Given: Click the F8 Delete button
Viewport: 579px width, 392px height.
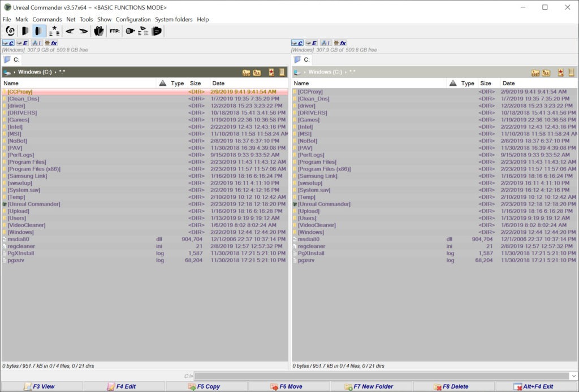Looking at the screenshot, I should [454, 386].
